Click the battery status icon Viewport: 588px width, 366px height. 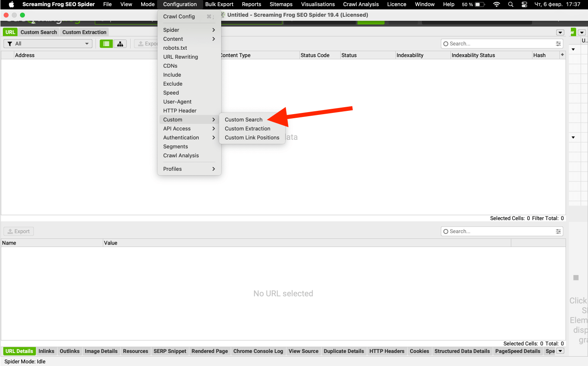(480, 4)
